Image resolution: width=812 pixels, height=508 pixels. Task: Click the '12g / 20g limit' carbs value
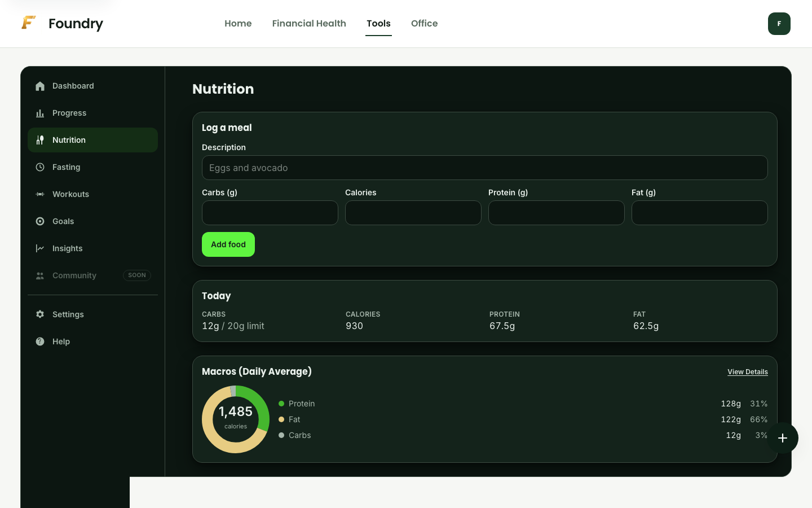[x=233, y=326]
